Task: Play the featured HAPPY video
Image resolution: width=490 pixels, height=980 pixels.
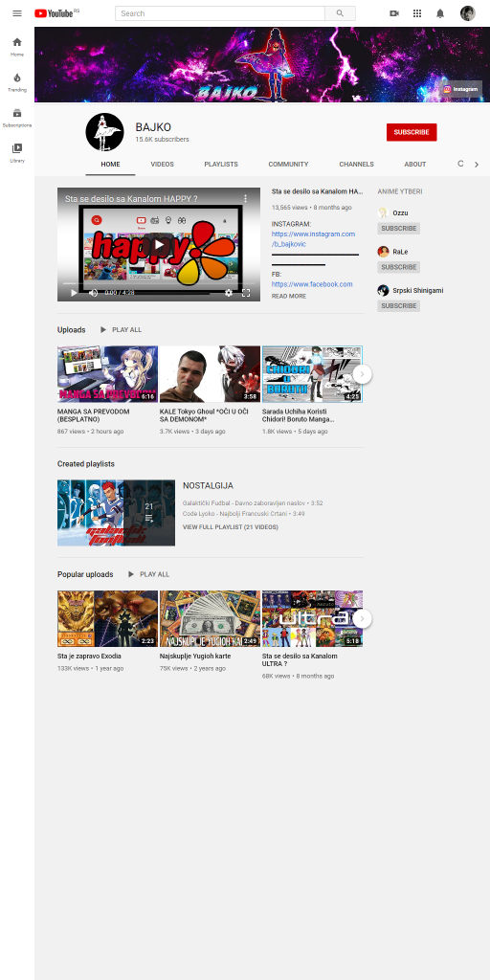Action: (x=159, y=244)
